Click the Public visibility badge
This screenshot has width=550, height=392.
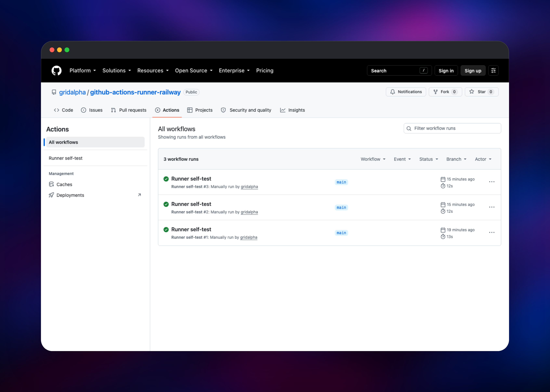pyautogui.click(x=191, y=92)
